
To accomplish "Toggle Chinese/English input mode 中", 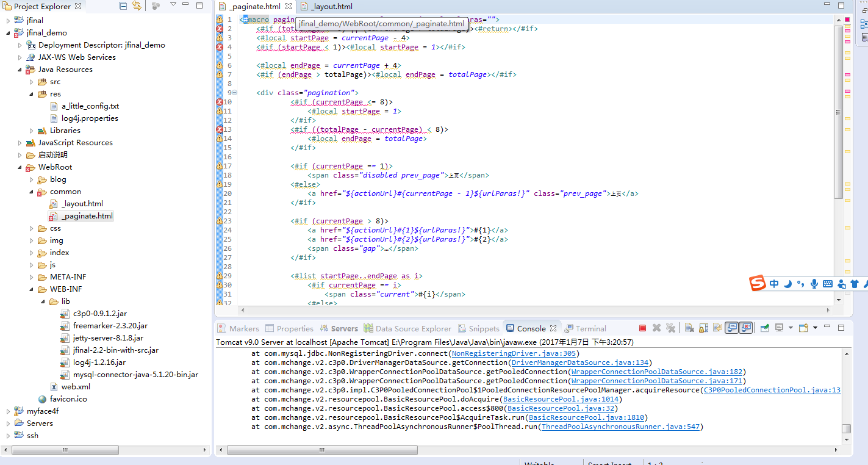I will coord(774,284).
